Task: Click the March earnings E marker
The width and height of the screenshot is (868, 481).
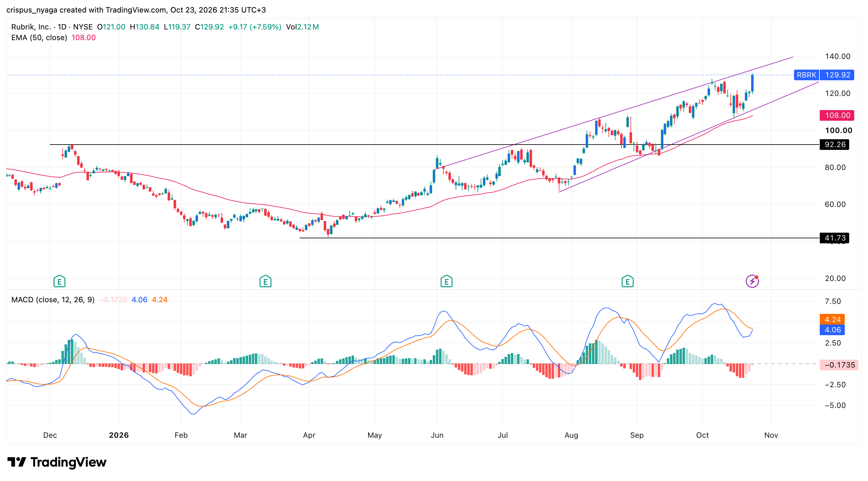Action: [265, 281]
